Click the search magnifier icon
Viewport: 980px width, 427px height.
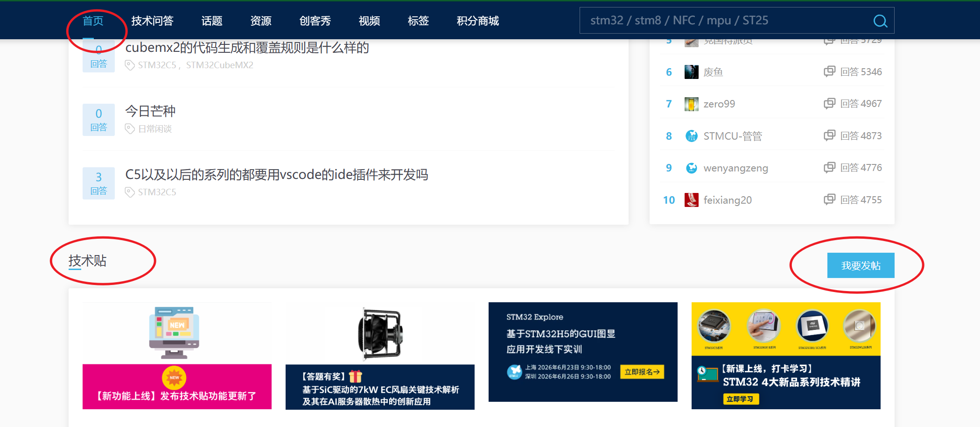click(880, 21)
